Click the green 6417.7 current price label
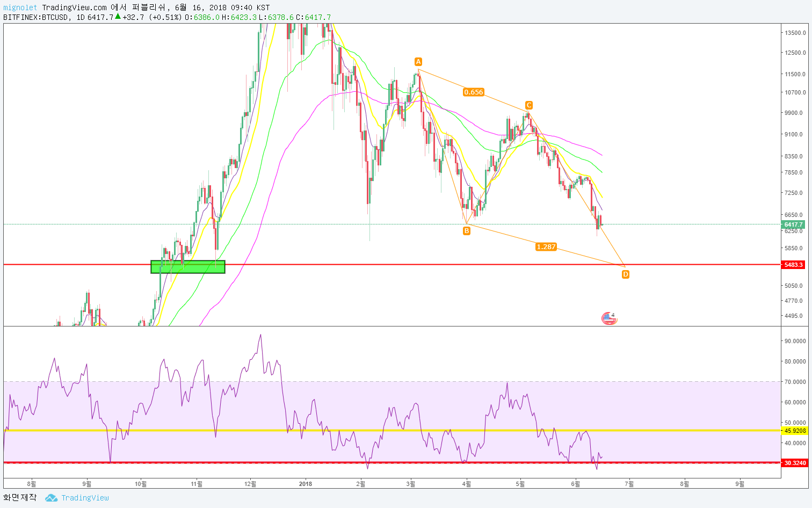Image resolution: width=812 pixels, height=508 pixels. (793, 224)
